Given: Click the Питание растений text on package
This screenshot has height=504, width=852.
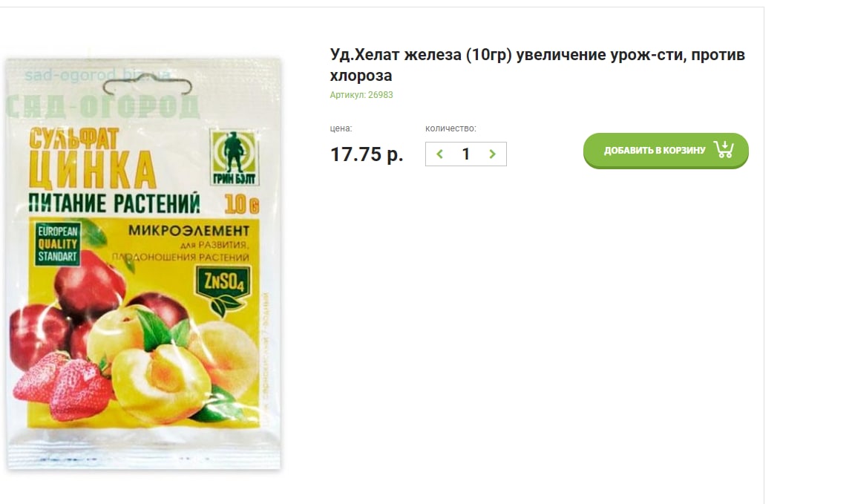Looking at the screenshot, I should 114,203.
